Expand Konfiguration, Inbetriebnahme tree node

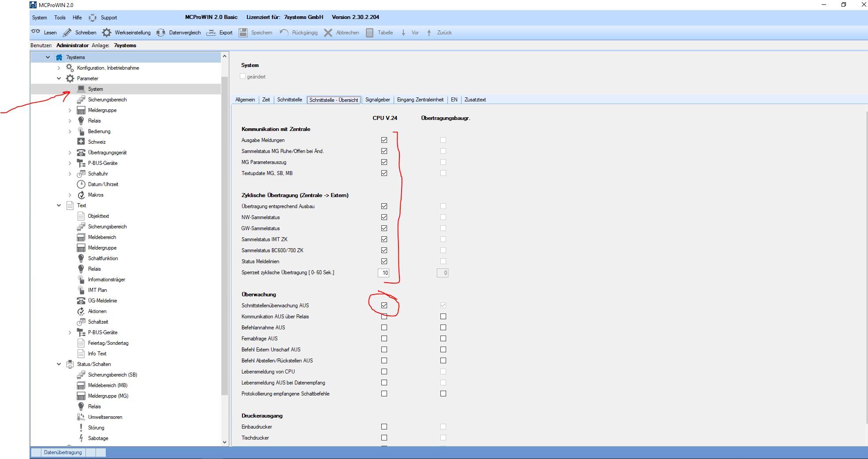pyautogui.click(x=59, y=68)
